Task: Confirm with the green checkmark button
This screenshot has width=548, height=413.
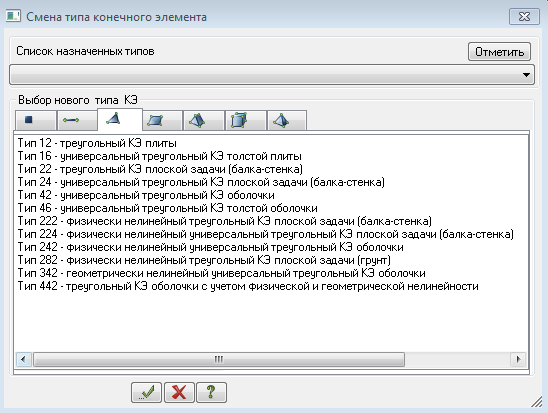Action: pyautogui.click(x=146, y=392)
